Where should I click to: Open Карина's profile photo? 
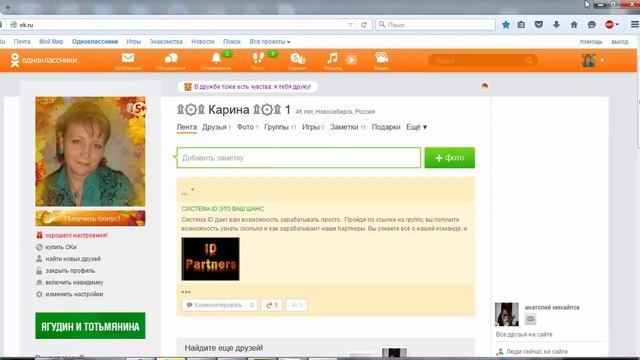tap(90, 151)
